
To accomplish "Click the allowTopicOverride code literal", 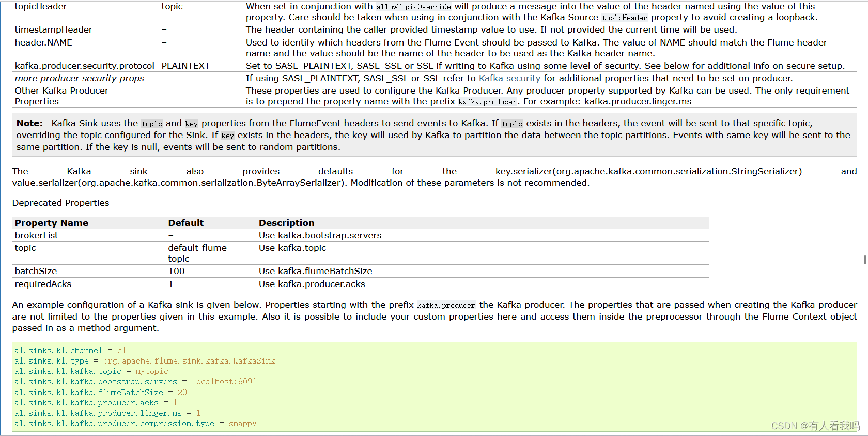I will pyautogui.click(x=413, y=7).
